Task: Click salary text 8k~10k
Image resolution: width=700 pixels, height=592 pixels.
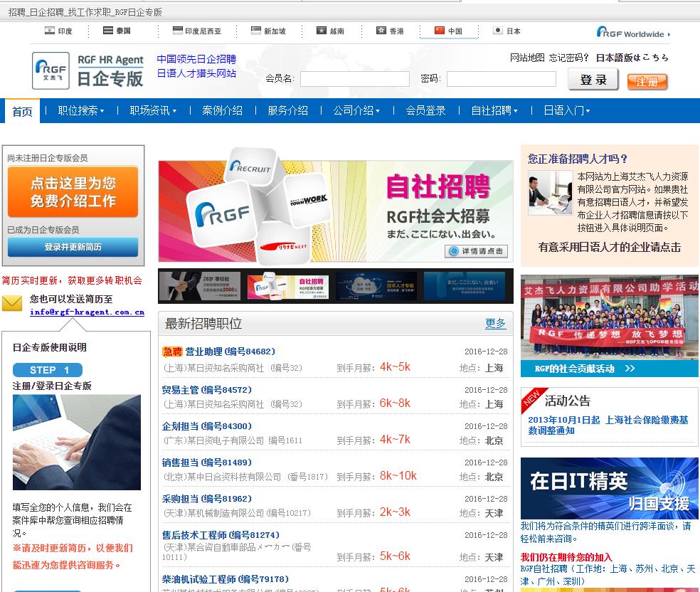Action: (398, 475)
